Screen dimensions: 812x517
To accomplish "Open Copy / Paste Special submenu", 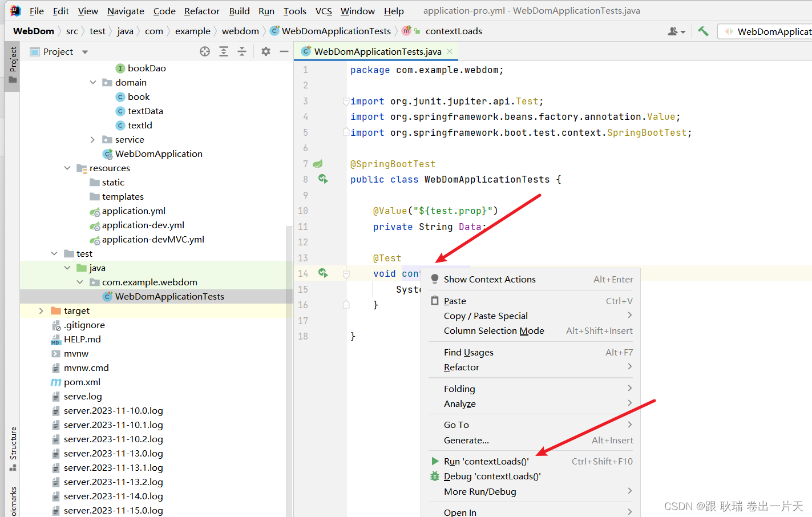I will point(531,316).
